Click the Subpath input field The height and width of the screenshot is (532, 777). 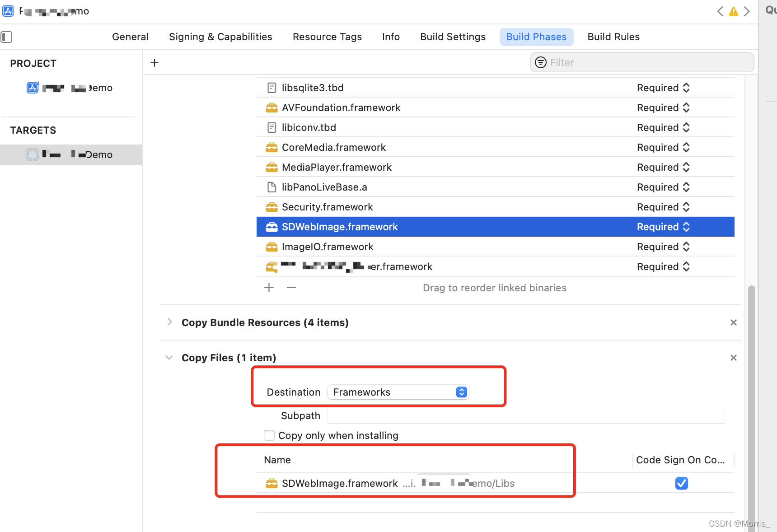point(526,415)
